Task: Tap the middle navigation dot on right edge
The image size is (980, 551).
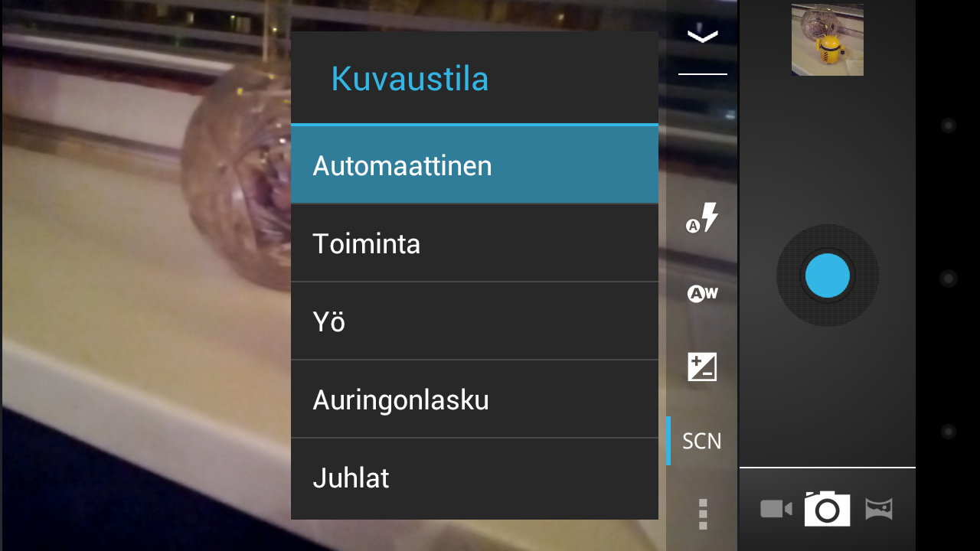Action: pyautogui.click(x=949, y=279)
